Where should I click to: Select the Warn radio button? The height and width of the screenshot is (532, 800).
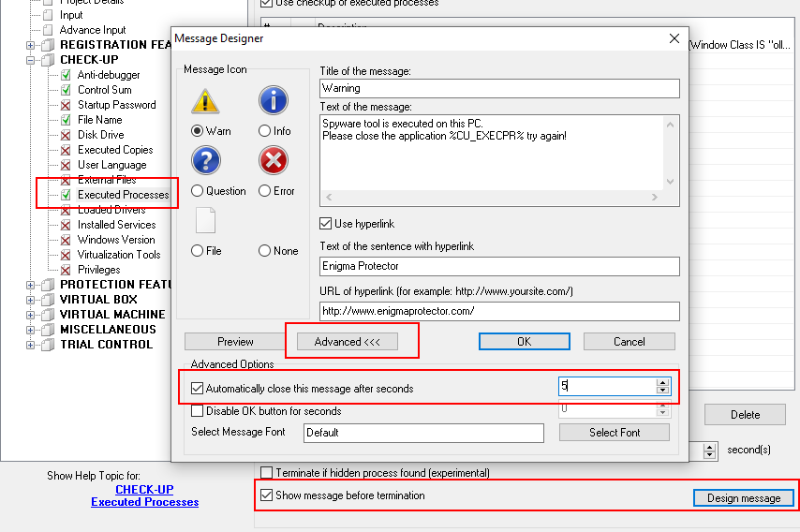coord(197,131)
